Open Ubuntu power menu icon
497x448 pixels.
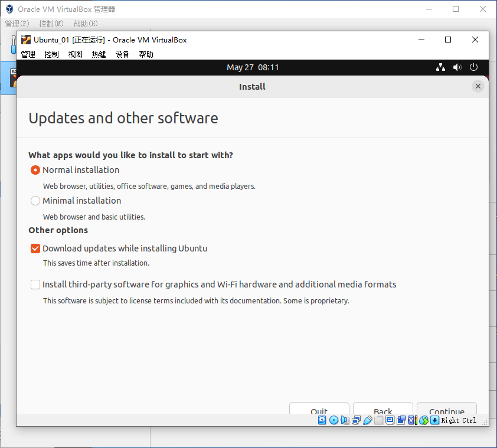click(473, 67)
